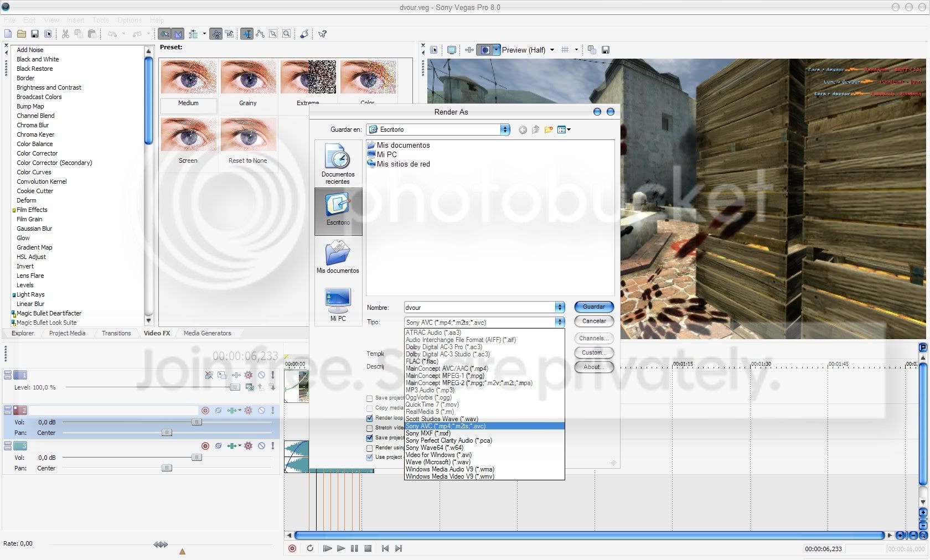Enable Automatic Crossfades on the toolbar
This screenshot has height=560, width=930.
tap(178, 33)
